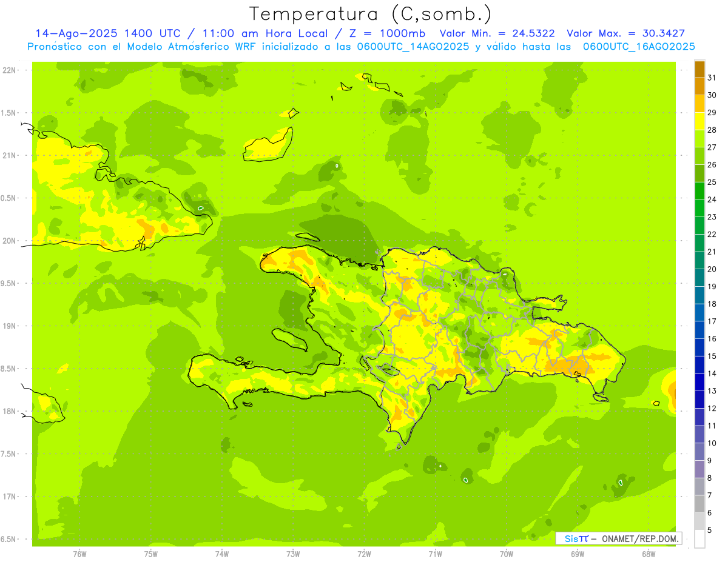The image size is (728, 562).
Task: Click the legend value '12'
Action: pyautogui.click(x=712, y=409)
